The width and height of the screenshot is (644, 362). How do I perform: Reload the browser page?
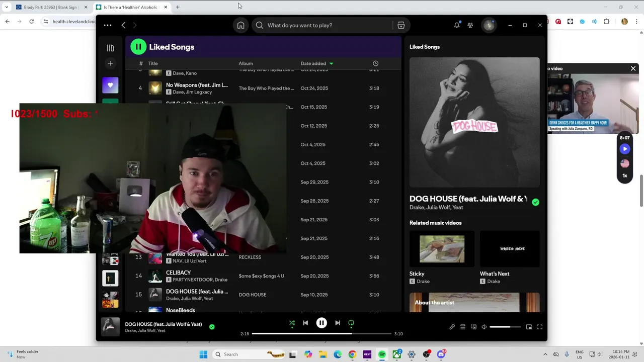point(32,22)
